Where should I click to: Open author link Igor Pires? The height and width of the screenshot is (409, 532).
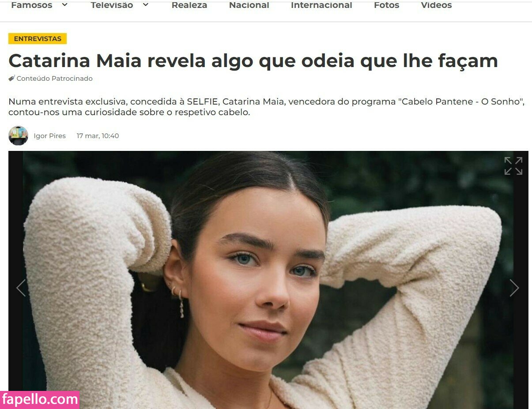49,136
